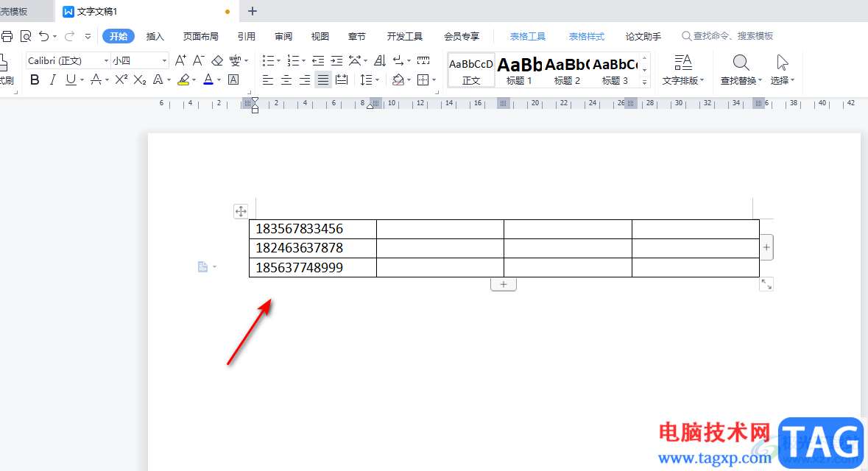Add a table column with plus button
868x471 pixels.
766,247
